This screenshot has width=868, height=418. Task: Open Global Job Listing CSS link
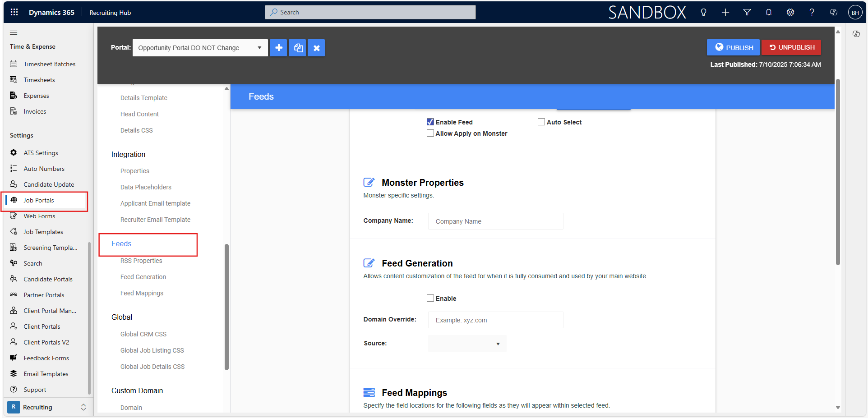[152, 350]
